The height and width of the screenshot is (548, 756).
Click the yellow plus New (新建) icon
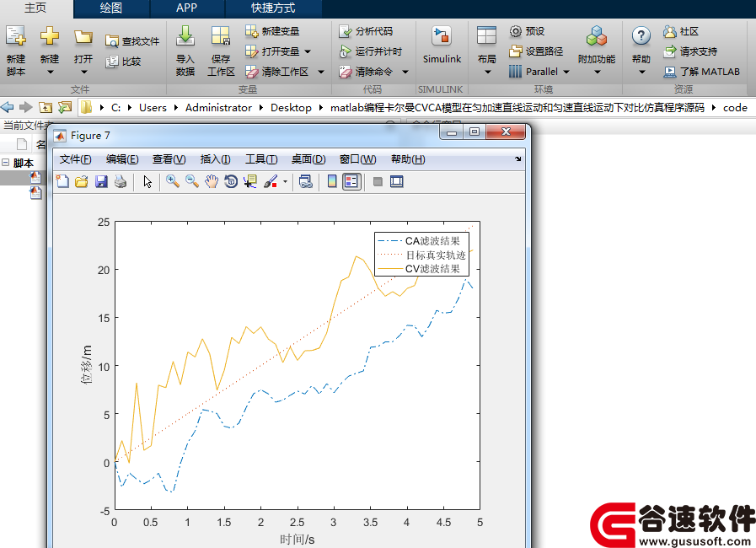(x=49, y=36)
